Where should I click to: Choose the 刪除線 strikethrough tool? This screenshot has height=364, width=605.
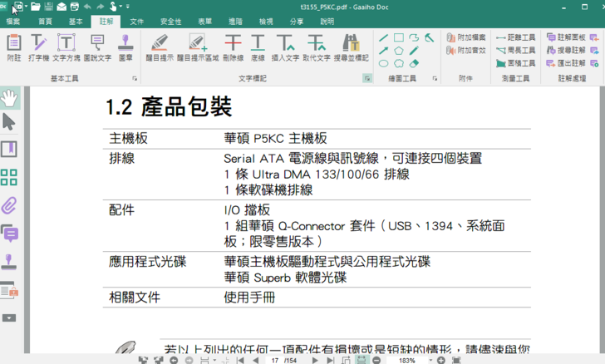234,47
